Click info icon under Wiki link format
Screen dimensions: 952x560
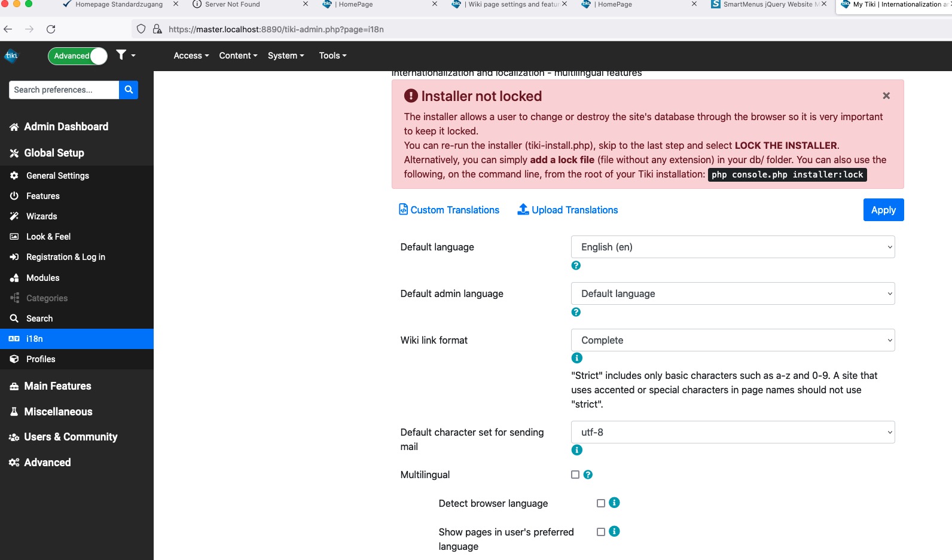576,358
